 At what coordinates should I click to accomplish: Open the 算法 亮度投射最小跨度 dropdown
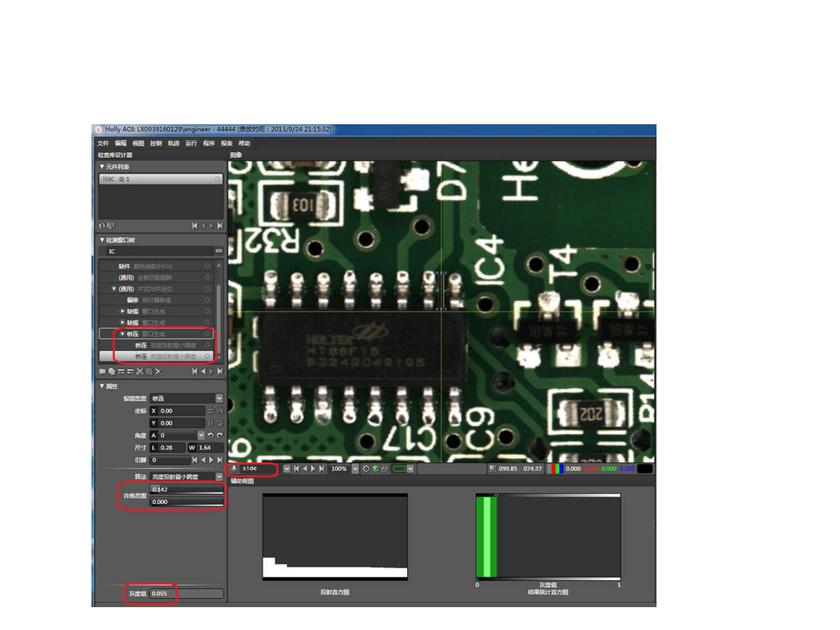(219, 477)
